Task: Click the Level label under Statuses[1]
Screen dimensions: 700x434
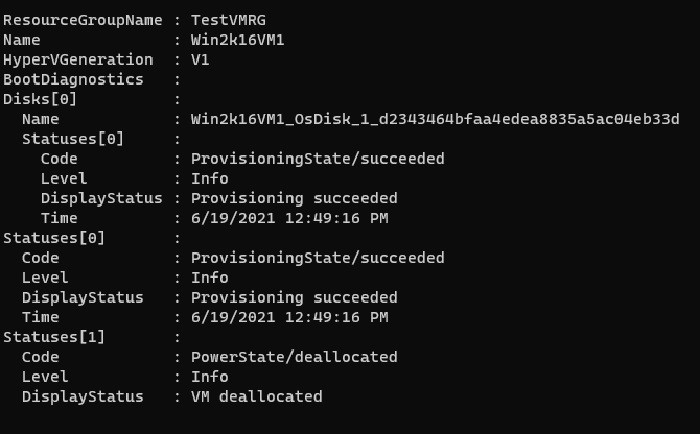Action: [x=45, y=377]
